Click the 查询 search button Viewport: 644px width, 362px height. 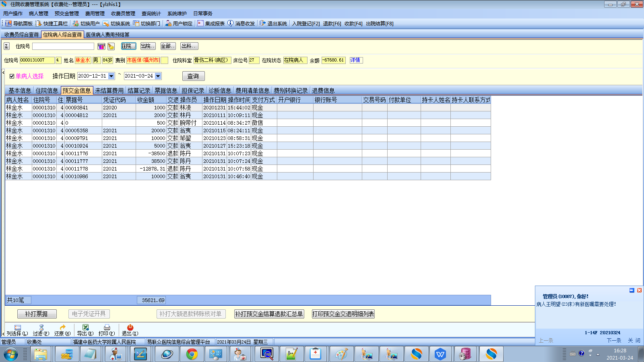[193, 76]
